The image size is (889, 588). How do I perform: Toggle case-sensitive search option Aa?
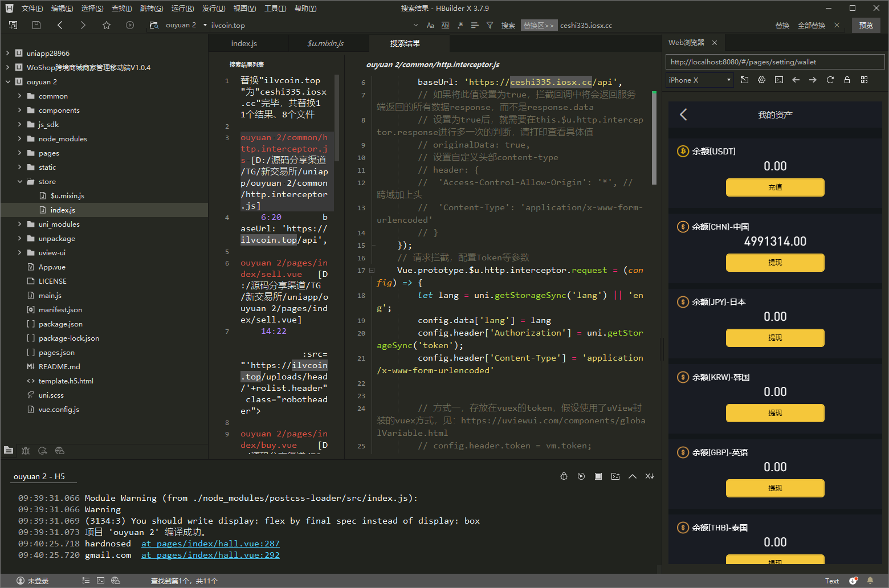click(430, 25)
